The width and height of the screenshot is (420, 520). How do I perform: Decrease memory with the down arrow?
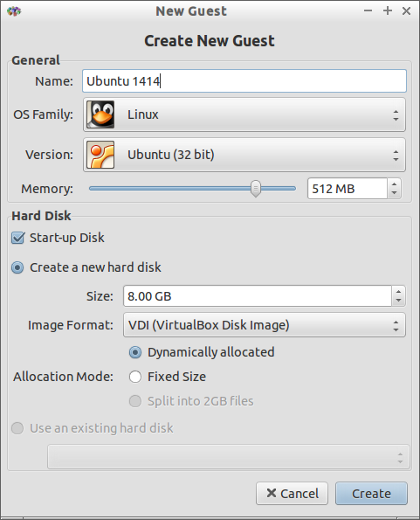pyautogui.click(x=394, y=193)
